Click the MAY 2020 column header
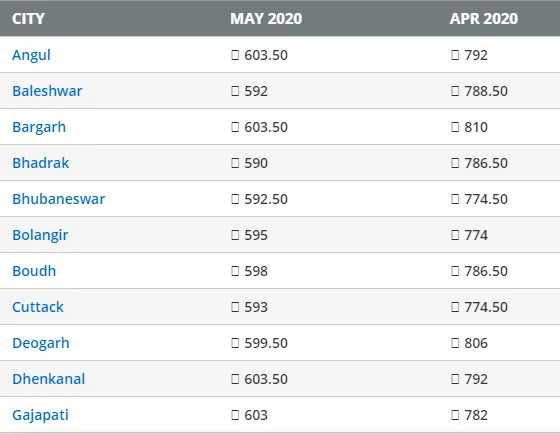Image resolution: width=560 pixels, height=434 pixels. click(x=266, y=19)
